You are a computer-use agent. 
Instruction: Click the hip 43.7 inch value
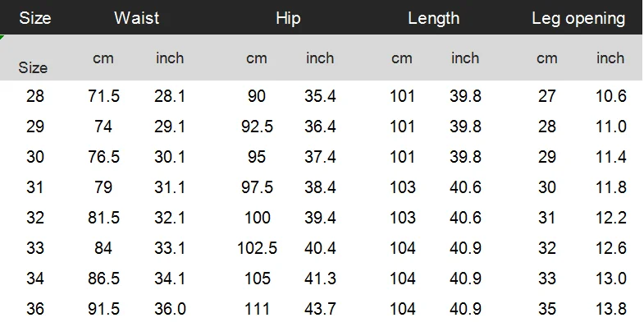(x=320, y=309)
